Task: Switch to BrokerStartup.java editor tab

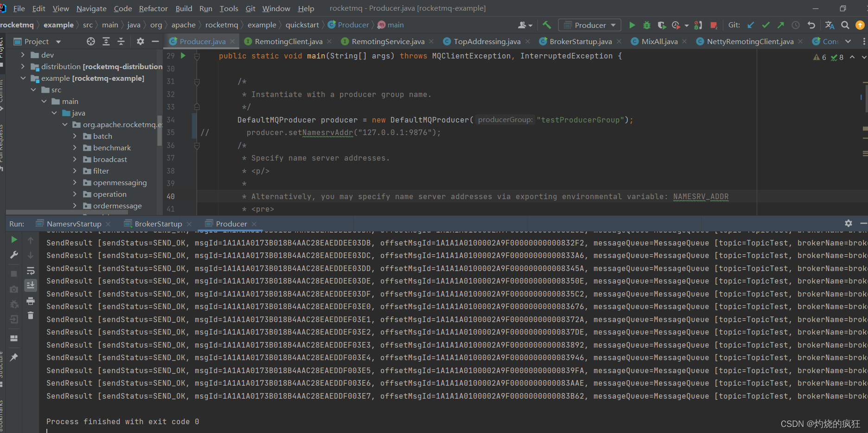Action: [581, 41]
